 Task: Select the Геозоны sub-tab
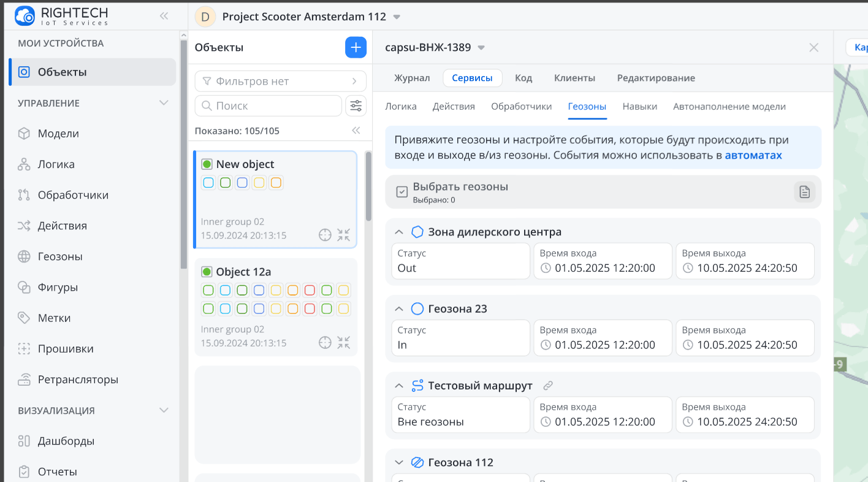(587, 106)
